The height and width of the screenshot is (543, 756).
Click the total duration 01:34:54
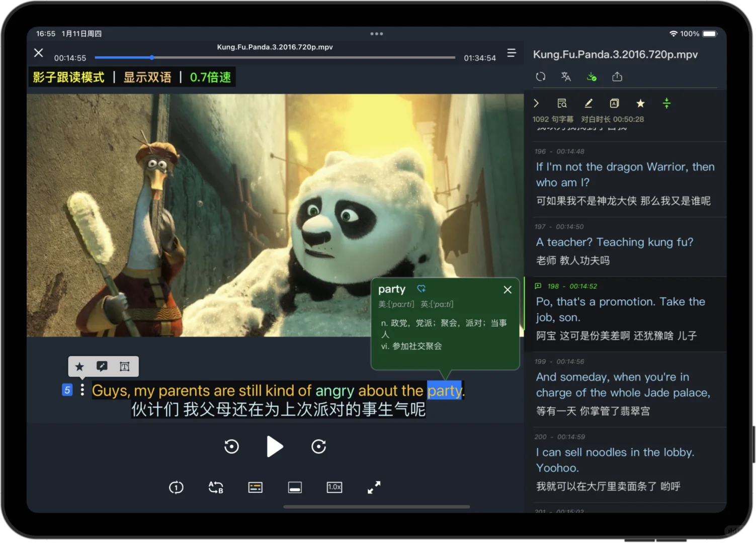pyautogui.click(x=480, y=58)
